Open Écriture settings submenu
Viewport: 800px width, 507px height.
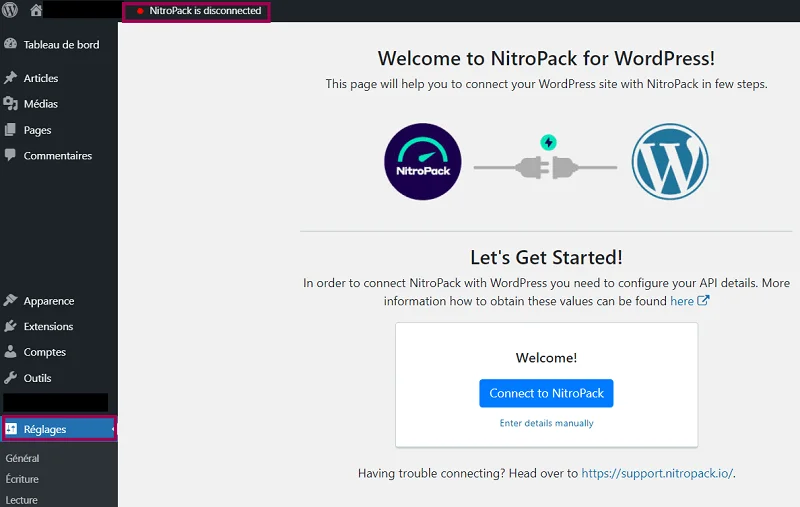tap(22, 479)
